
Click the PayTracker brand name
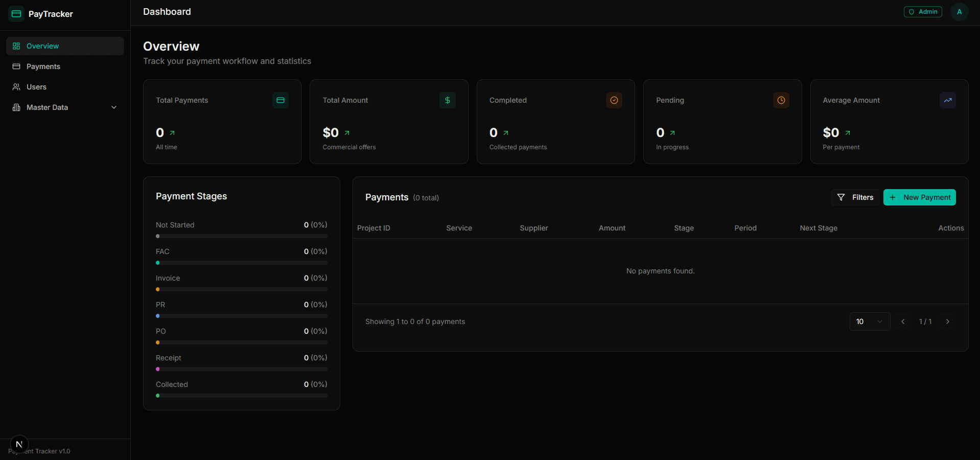[51, 14]
